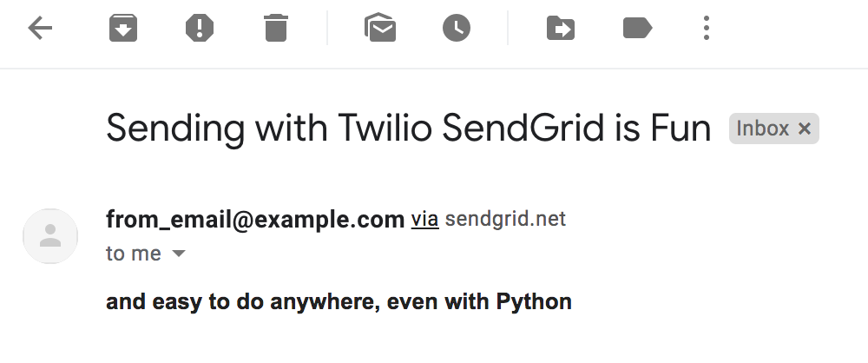Expand recipient details arrow beside 'to me'
The image size is (868, 363).
coord(178,254)
